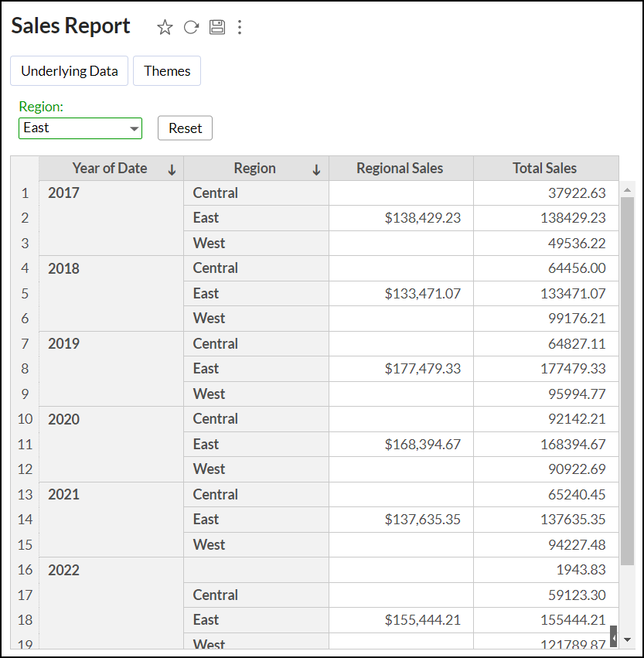Click the Sales Report title
644x658 pixels.
(x=70, y=26)
